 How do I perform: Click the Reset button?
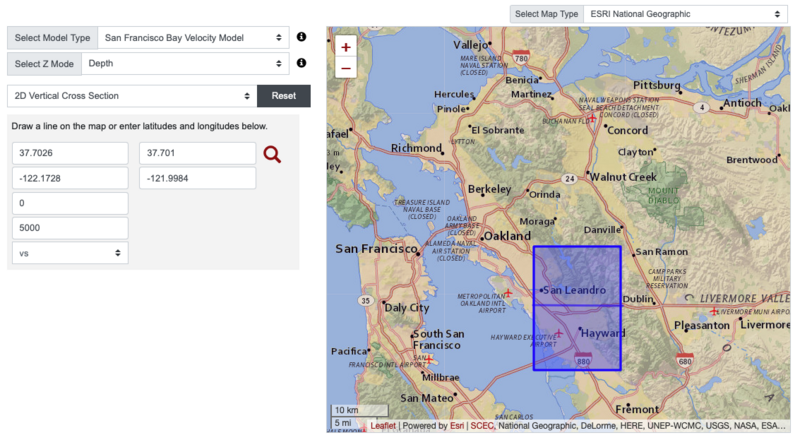284,96
